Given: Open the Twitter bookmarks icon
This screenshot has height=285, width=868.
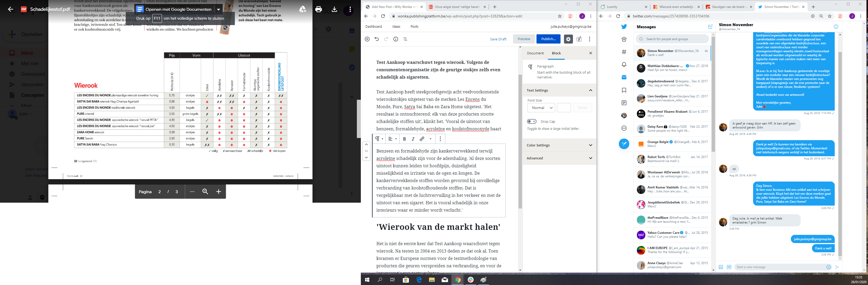Looking at the screenshot, I should click(624, 90).
